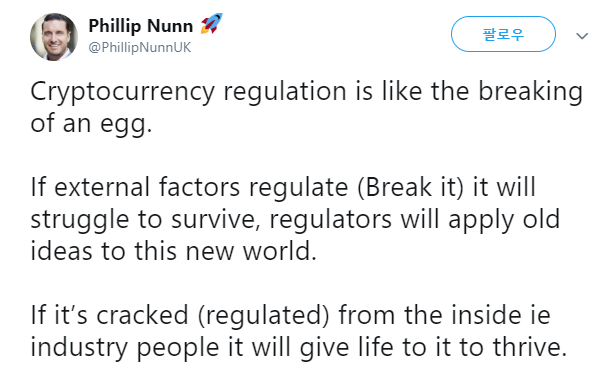This screenshot has width=605, height=369.
Task: Click the words 'external factors'
Action: (147, 188)
